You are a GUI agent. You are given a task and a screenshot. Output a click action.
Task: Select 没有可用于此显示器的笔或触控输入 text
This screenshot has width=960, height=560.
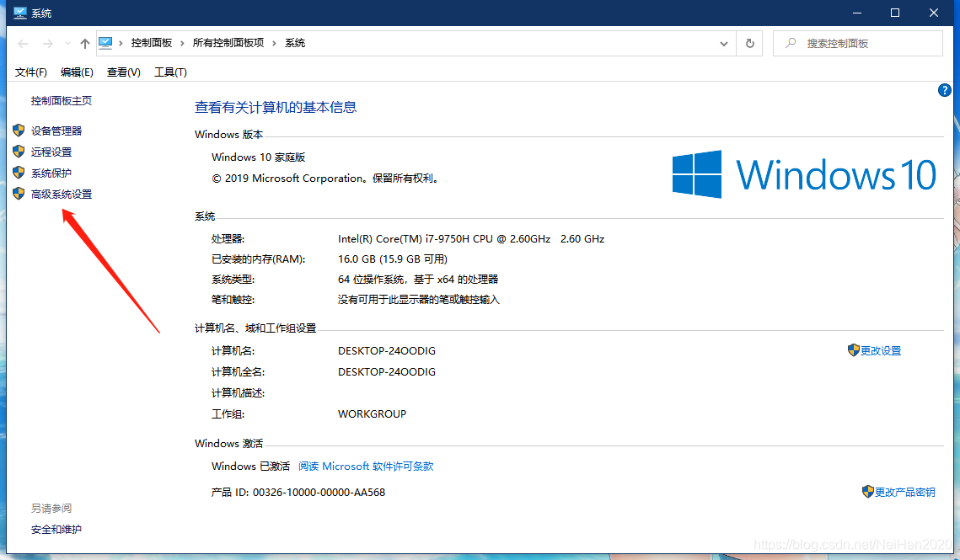[419, 299]
